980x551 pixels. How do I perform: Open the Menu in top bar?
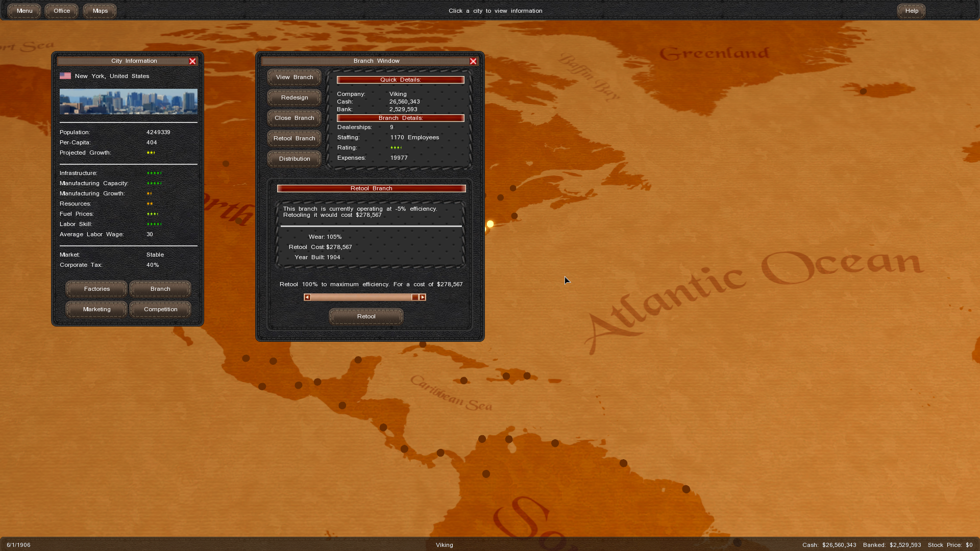click(x=24, y=11)
